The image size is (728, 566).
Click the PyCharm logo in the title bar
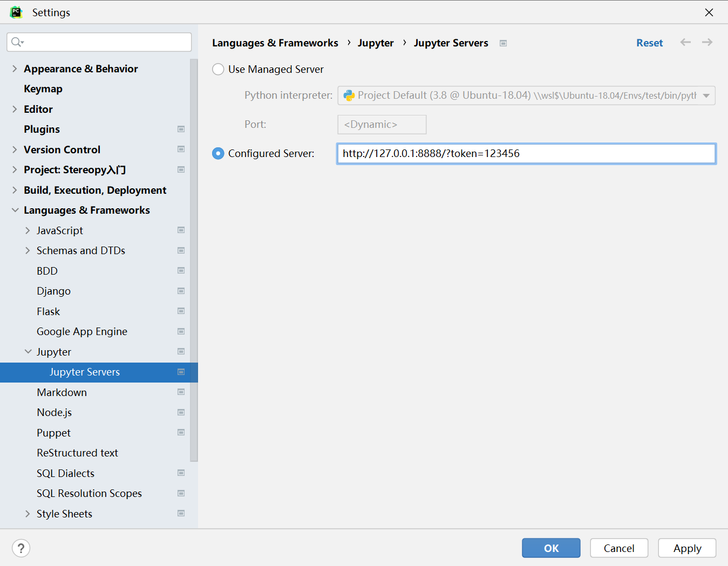(16, 12)
